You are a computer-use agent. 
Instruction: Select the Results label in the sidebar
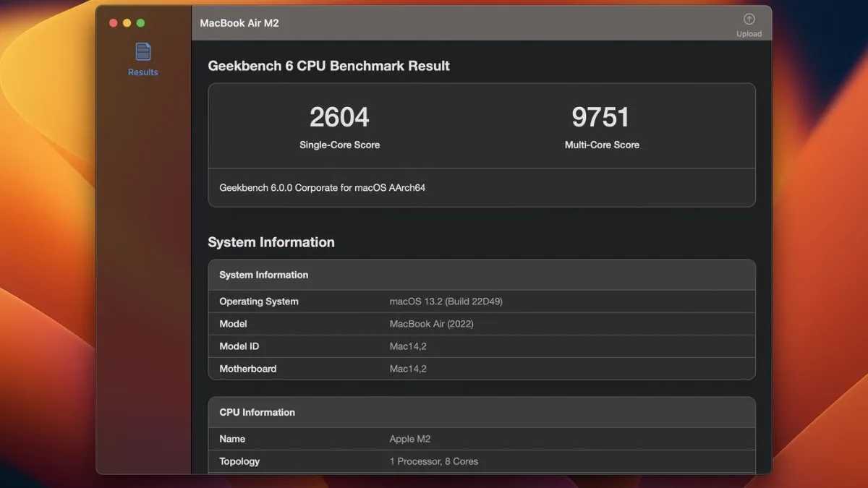[x=143, y=72]
